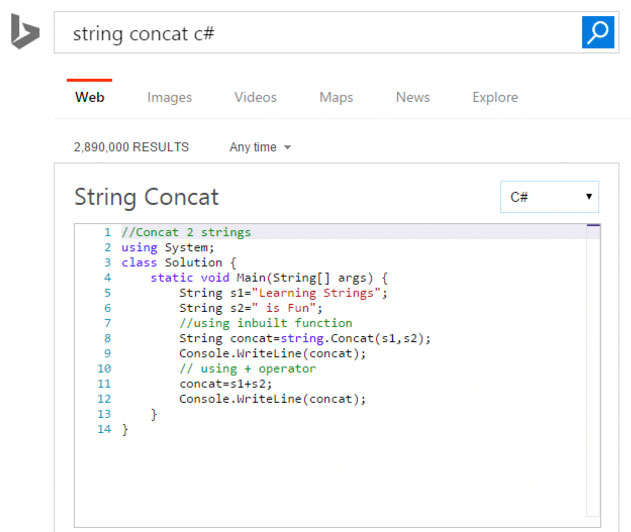Switch to the Web tab
The height and width of the screenshot is (532, 631).
coord(89,97)
